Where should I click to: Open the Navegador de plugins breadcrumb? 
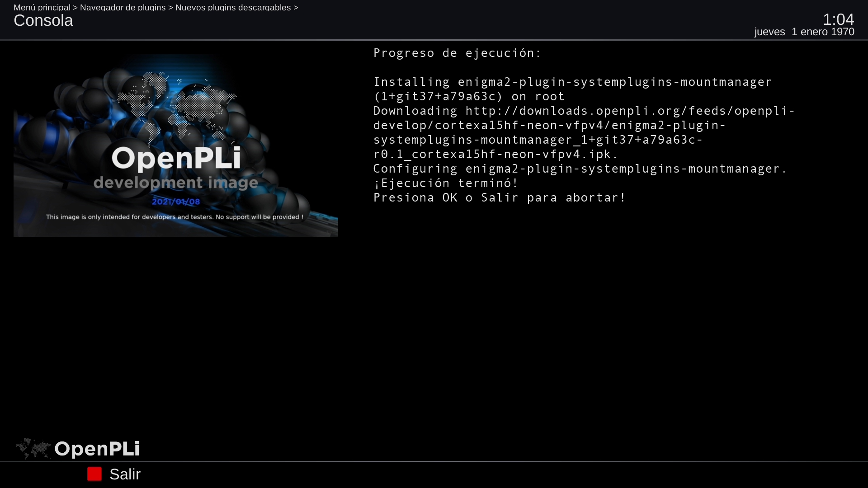123,7
